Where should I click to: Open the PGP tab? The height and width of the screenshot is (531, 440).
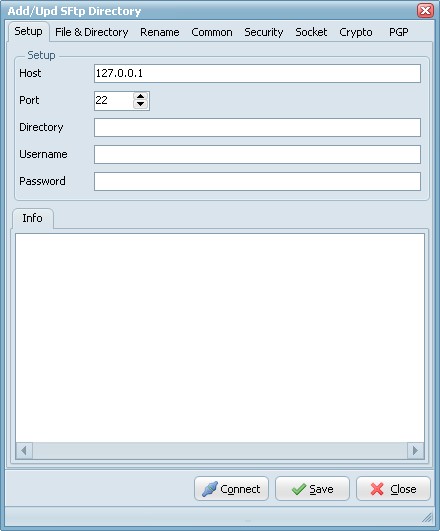click(398, 32)
